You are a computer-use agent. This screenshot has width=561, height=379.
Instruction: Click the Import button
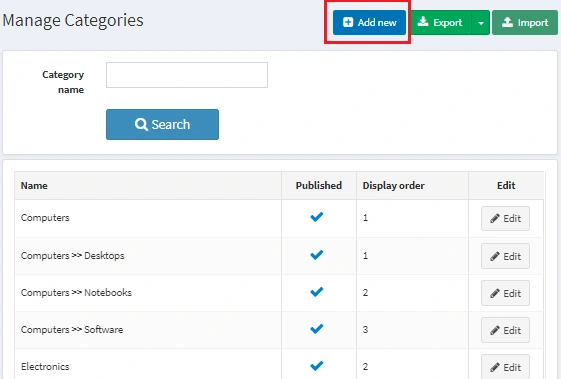525,23
